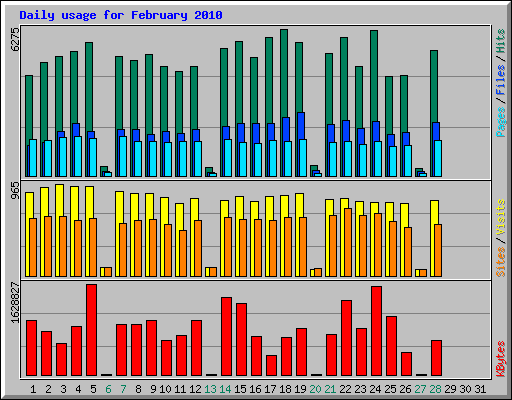Screen dimensions: 512x400
Task: Click the 'Visits' legend label
Action: click(x=501, y=218)
